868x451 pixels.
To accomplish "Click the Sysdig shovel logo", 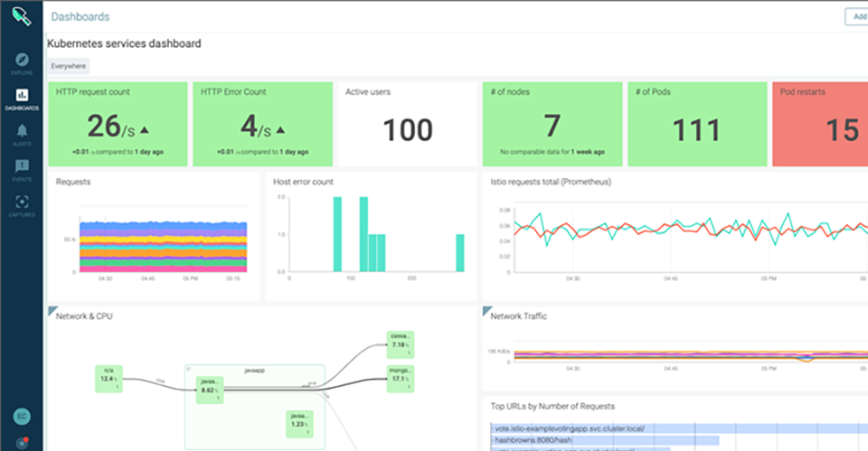I will [x=21, y=17].
